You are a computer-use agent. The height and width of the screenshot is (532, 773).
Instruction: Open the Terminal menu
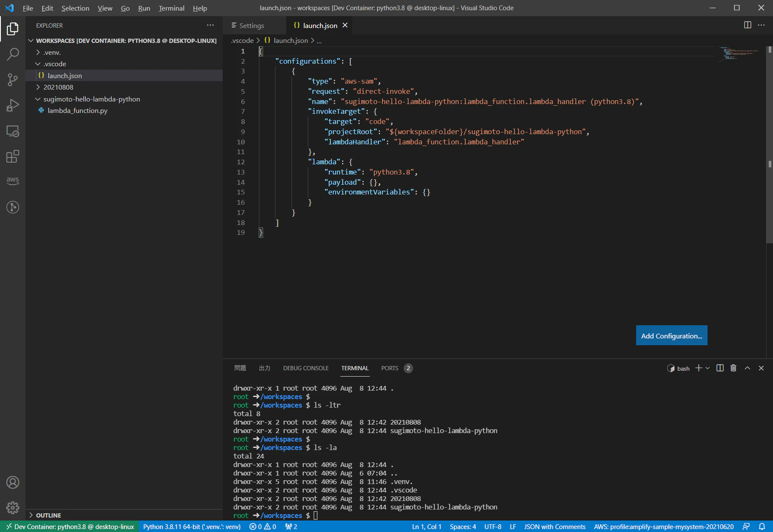coord(171,8)
